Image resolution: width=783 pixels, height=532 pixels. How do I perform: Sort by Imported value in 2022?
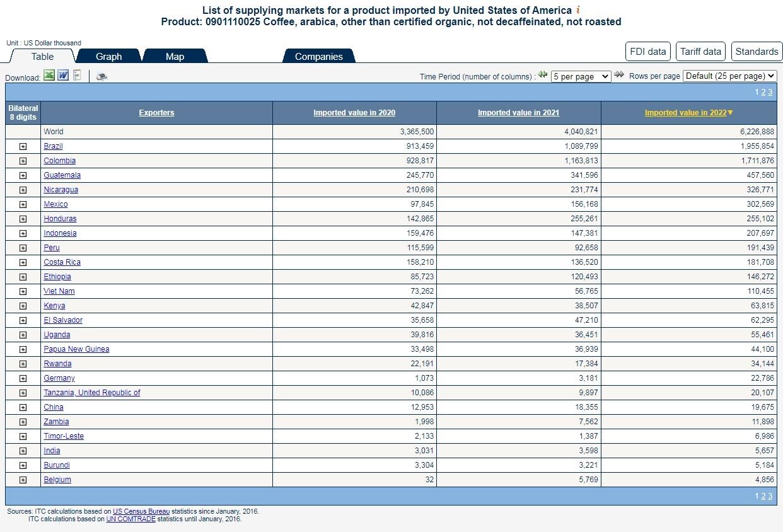(x=685, y=113)
